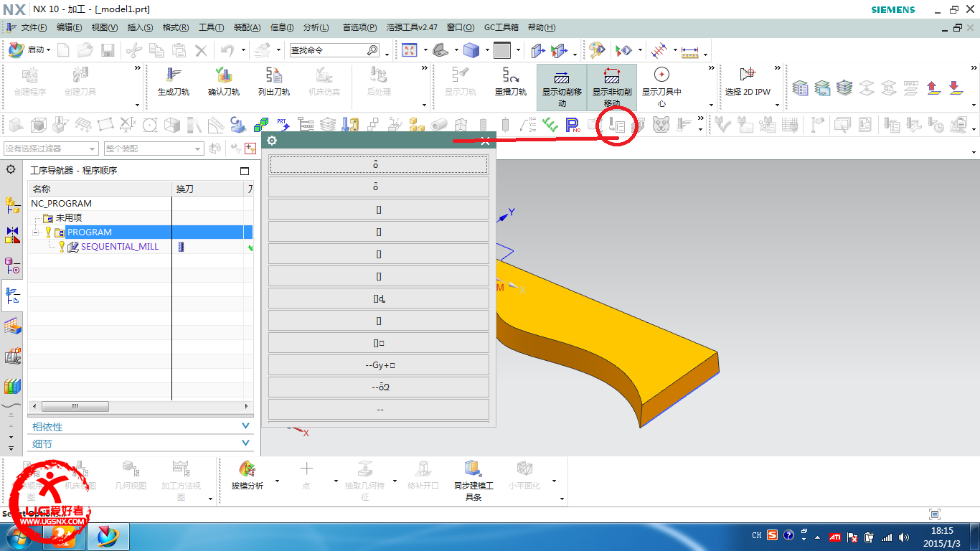Click the bear face icon in toolbar
The image size is (980, 551).
pos(661,126)
